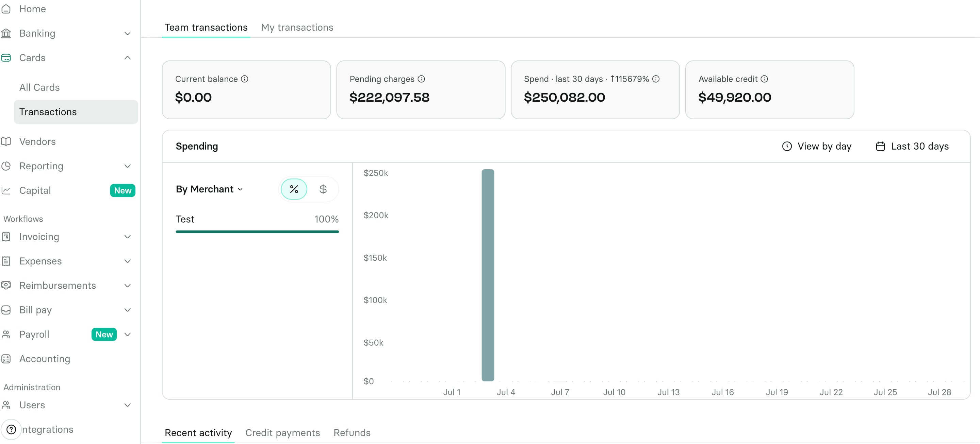The image size is (980, 444).
Task: Click the Available credit info icon
Action: [764, 79]
